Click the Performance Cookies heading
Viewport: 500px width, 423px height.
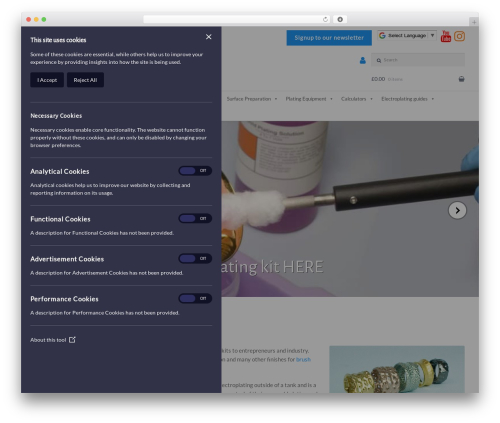pyautogui.click(x=64, y=299)
